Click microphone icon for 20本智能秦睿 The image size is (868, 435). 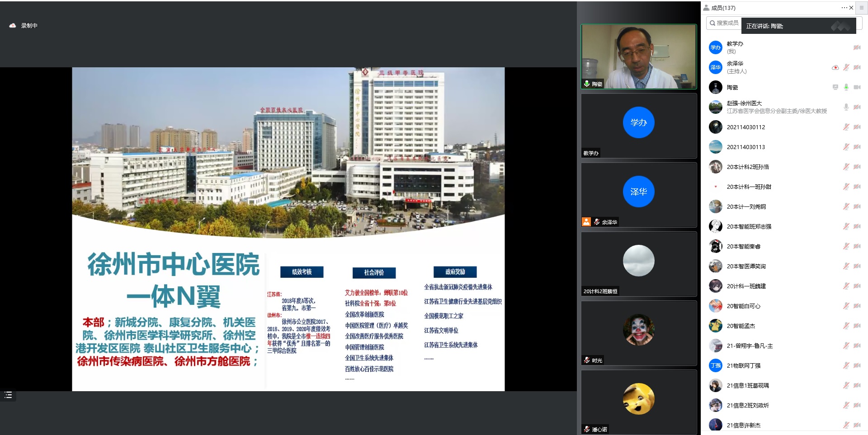pos(846,246)
